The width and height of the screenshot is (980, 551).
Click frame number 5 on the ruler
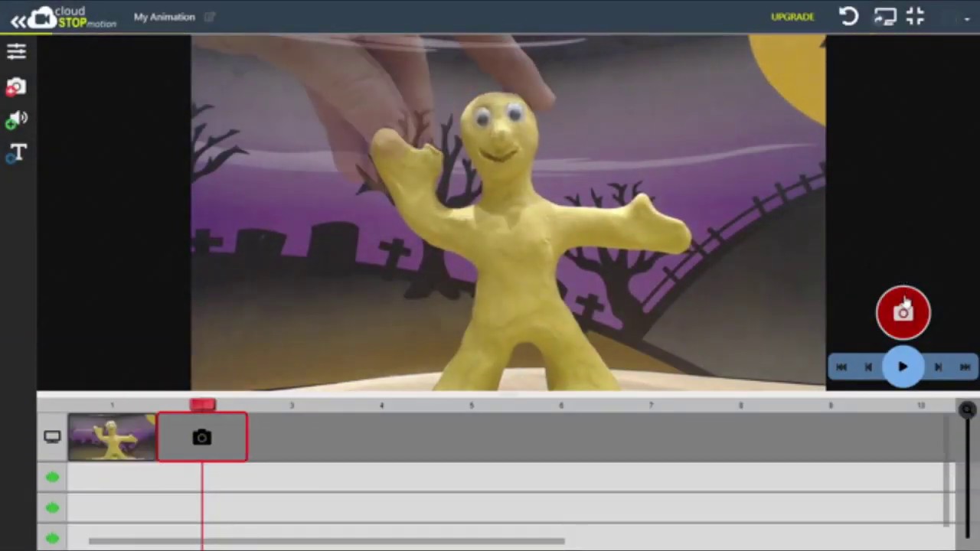(471, 406)
